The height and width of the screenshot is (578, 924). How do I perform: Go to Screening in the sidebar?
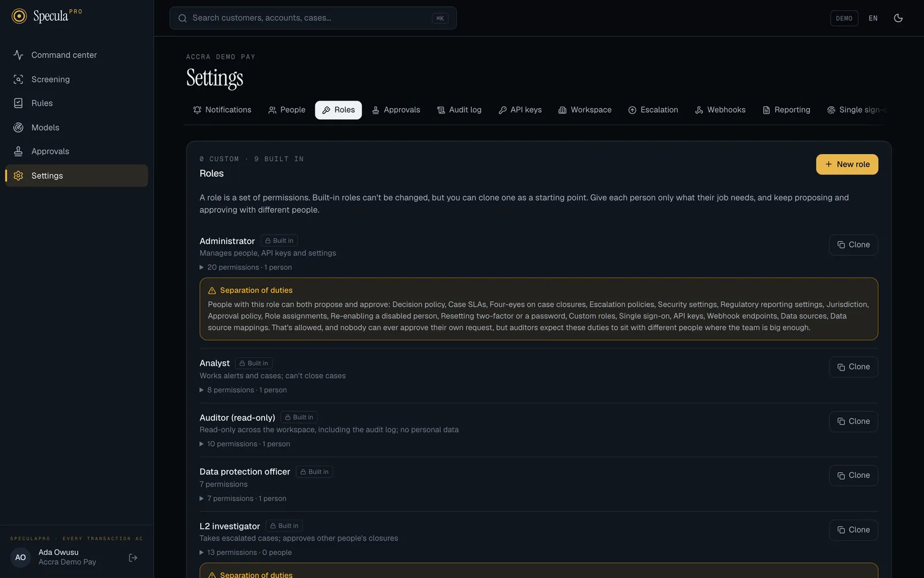tap(76, 79)
